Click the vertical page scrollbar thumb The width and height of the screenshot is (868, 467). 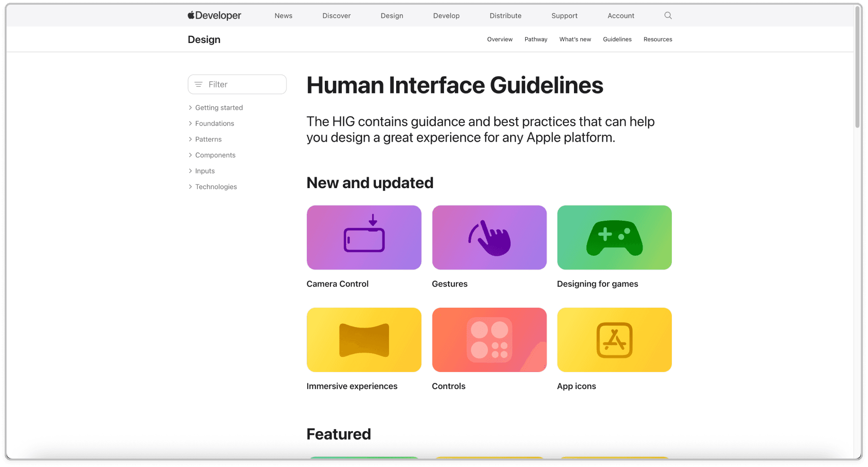click(x=858, y=67)
